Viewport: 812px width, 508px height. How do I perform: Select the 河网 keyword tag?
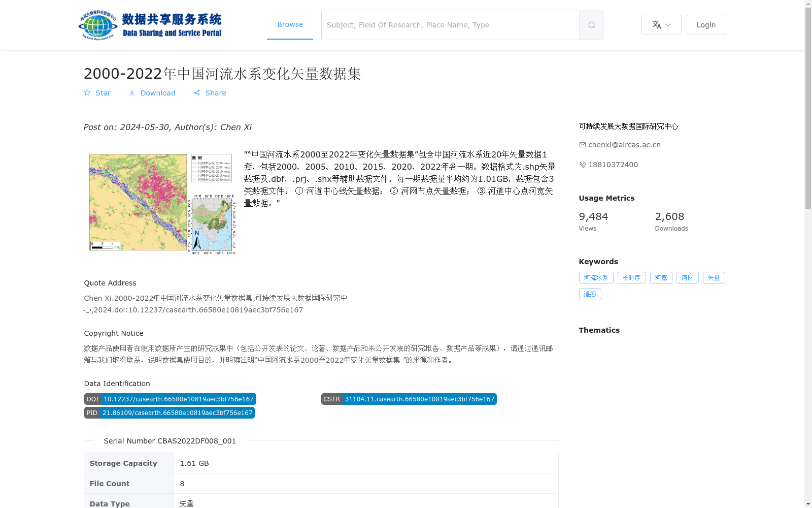pos(687,278)
